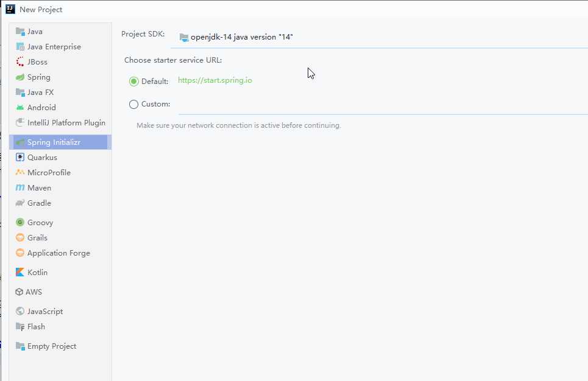
Task: Select the JavaScript globe icon
Action: pos(20,312)
